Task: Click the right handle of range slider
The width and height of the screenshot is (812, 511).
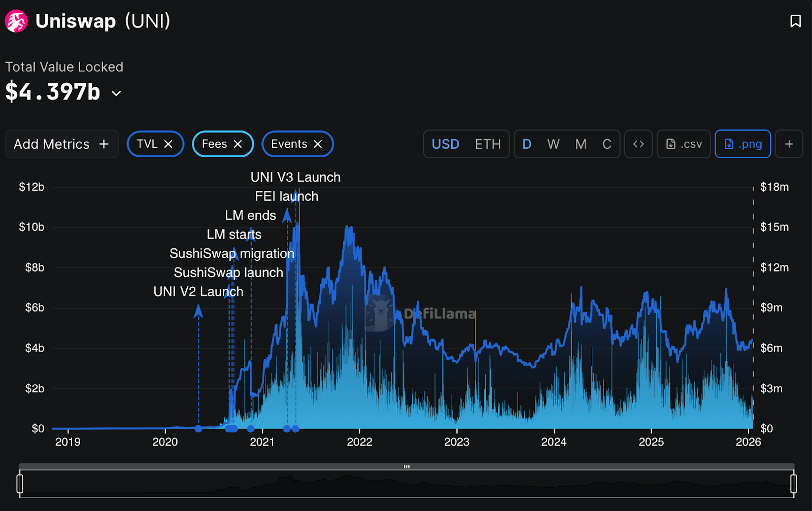Action: coord(793,484)
